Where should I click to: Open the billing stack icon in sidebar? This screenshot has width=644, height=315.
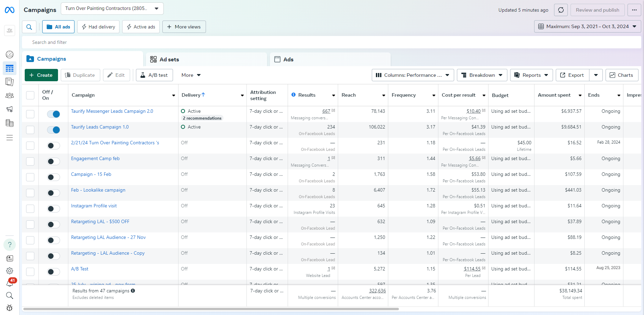pyautogui.click(x=10, y=123)
